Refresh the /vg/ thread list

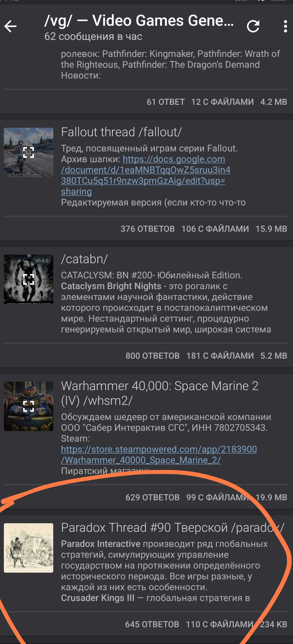coord(253,26)
